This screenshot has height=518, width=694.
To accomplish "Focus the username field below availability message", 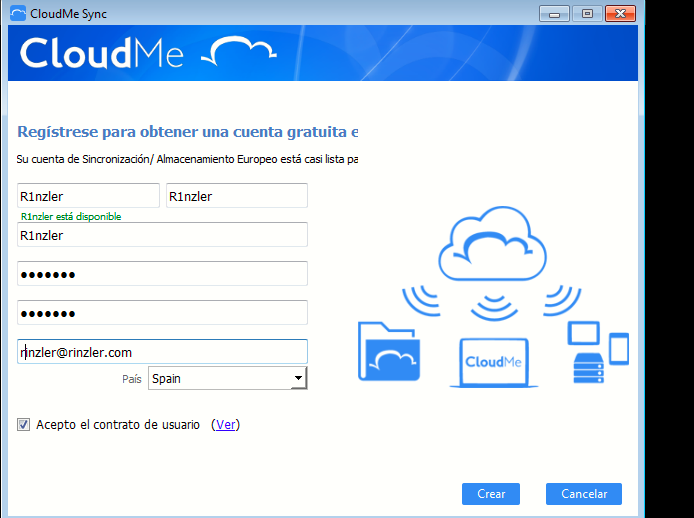I will (162, 235).
